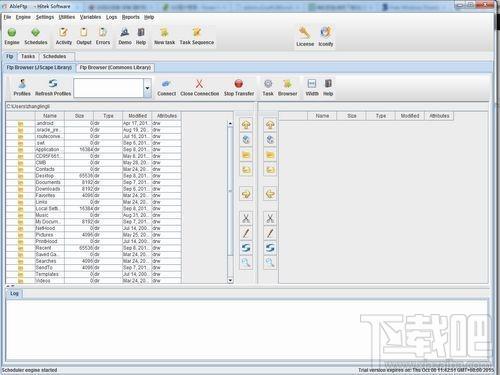Expand the profile selection dropdown
Image resolution: width=500 pixels, height=375 pixels.
coord(147,88)
